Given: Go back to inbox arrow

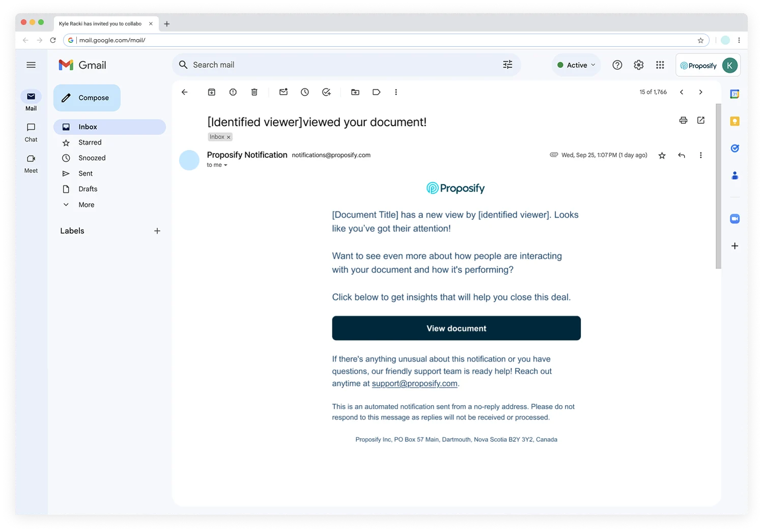Looking at the screenshot, I should [x=185, y=92].
